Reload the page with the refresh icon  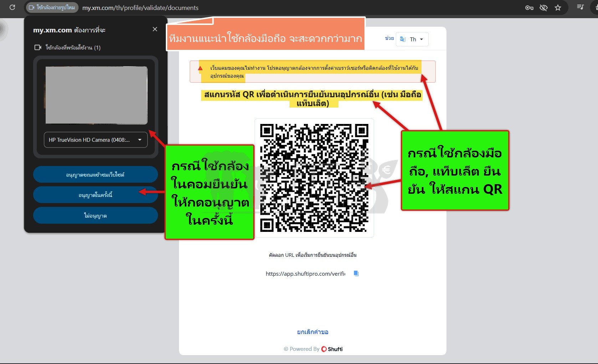pos(12,7)
